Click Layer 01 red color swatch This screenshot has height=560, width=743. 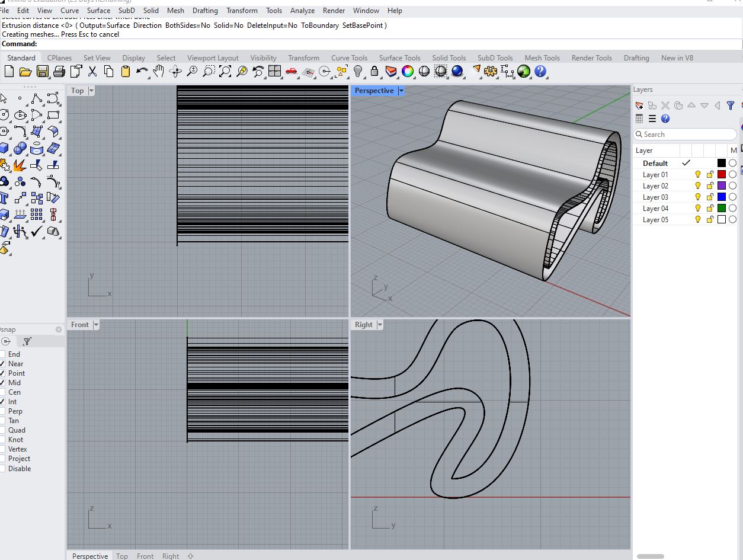pos(721,175)
